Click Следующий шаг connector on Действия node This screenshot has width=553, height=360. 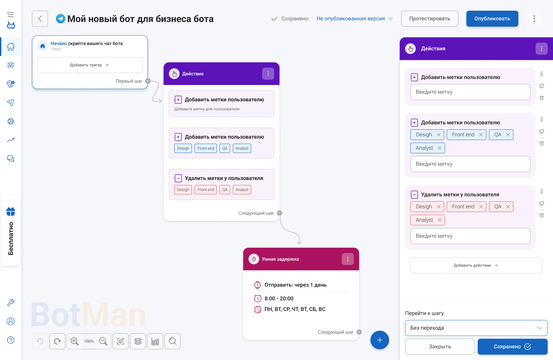point(279,213)
